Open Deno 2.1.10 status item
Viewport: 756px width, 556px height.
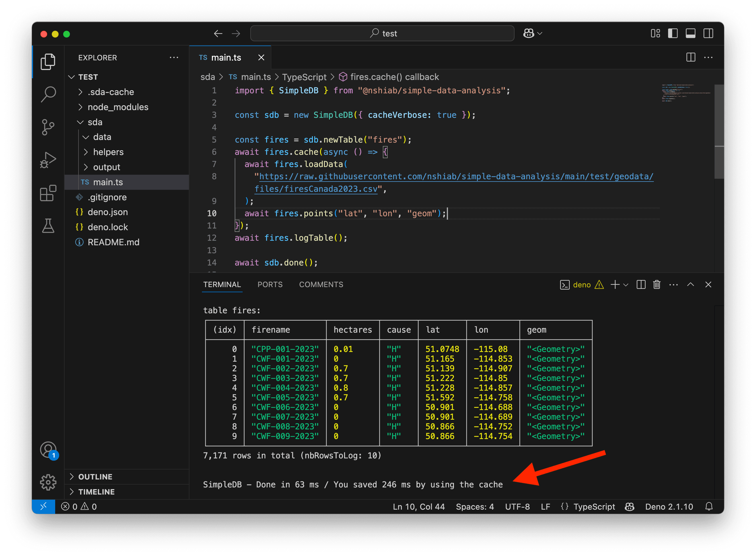pyautogui.click(x=669, y=506)
